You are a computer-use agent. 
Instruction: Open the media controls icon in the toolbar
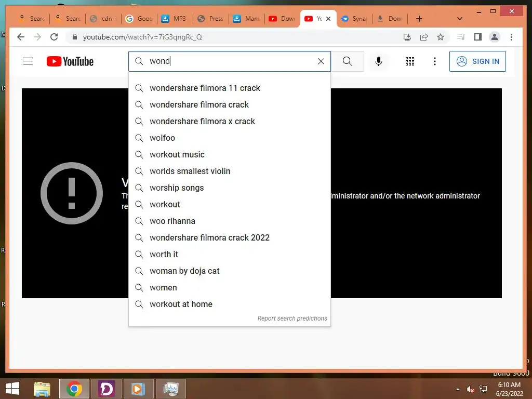click(x=461, y=37)
